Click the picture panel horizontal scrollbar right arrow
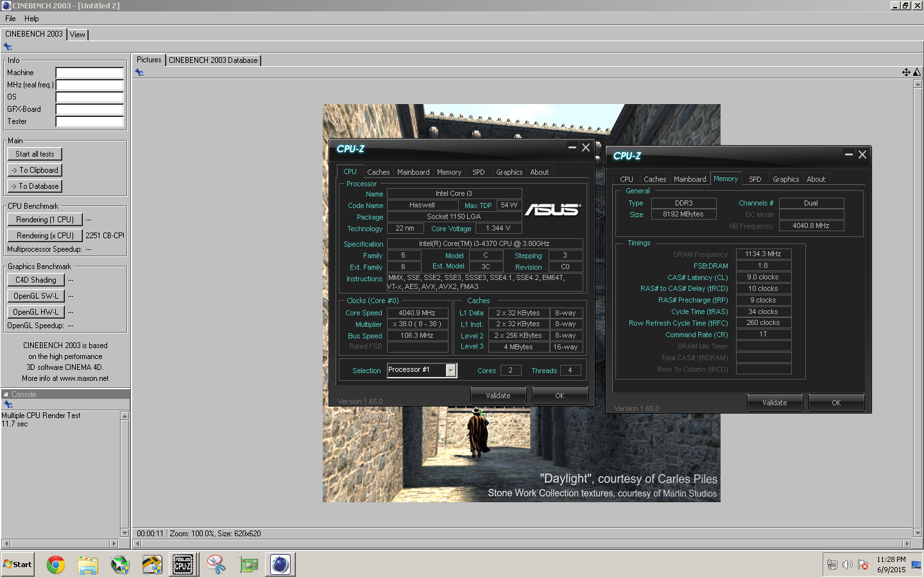The image size is (924, 578). point(907,544)
